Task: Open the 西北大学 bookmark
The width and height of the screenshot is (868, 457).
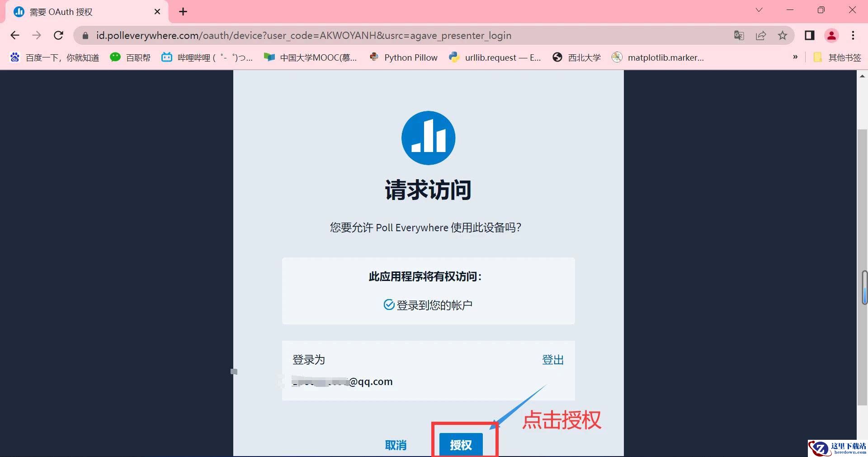Action: coord(577,57)
